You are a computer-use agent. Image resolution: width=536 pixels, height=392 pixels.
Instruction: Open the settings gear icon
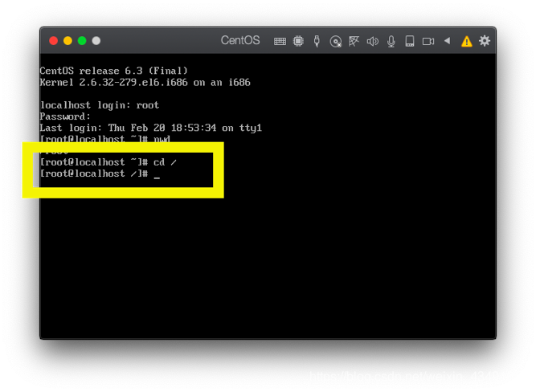click(485, 41)
